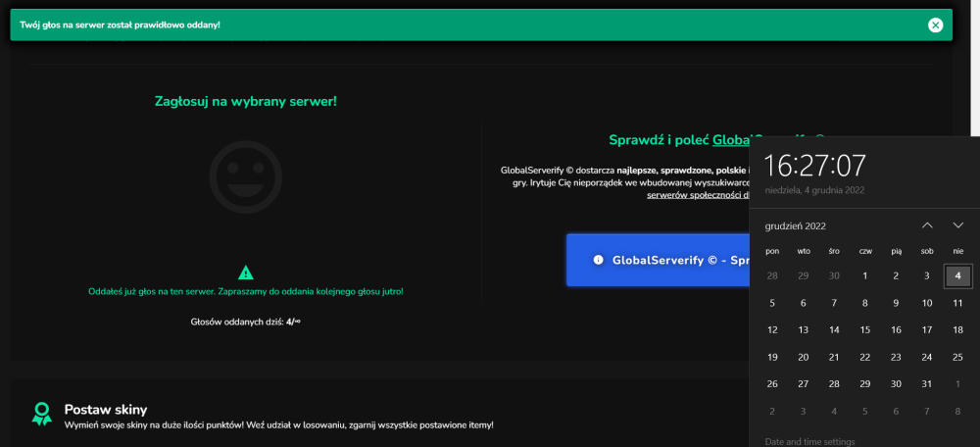This screenshot has width=980, height=447.
Task: Select December 18 in the calendar
Action: tap(958, 330)
